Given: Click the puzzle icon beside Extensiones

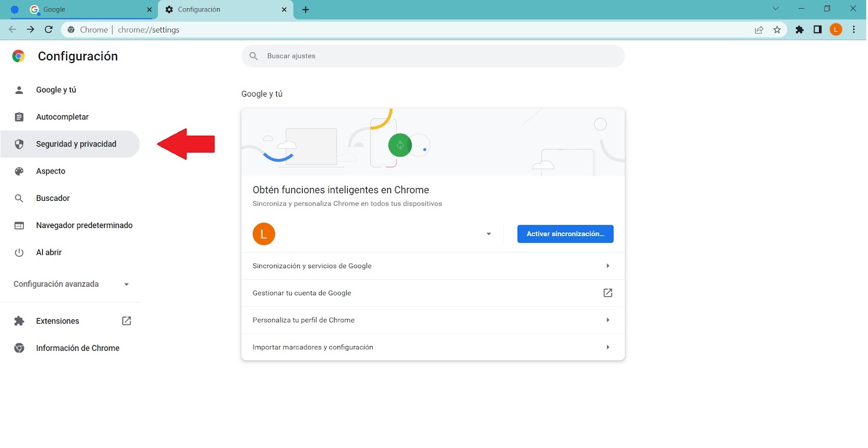Looking at the screenshot, I should [x=19, y=321].
